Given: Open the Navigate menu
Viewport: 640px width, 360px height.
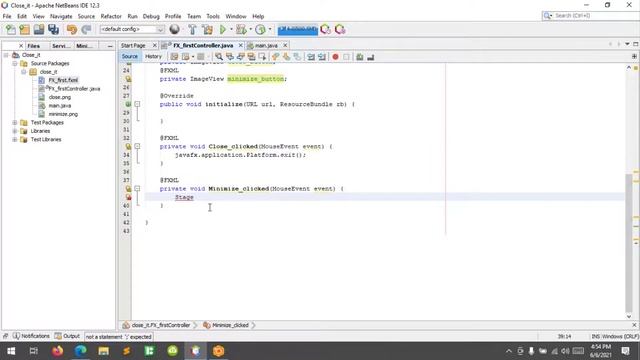Looking at the screenshot, I should pyautogui.click(x=61, y=16).
